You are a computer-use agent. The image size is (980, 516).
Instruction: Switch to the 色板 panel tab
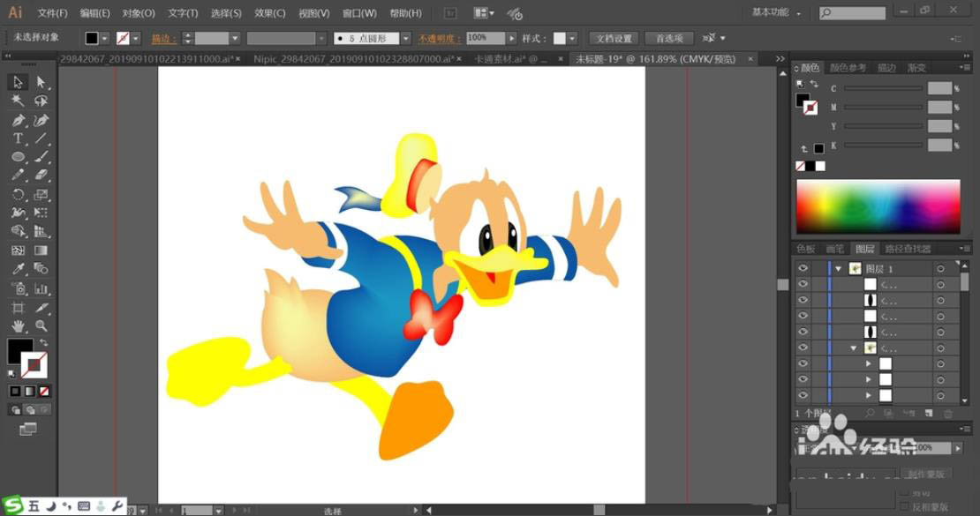tap(805, 249)
